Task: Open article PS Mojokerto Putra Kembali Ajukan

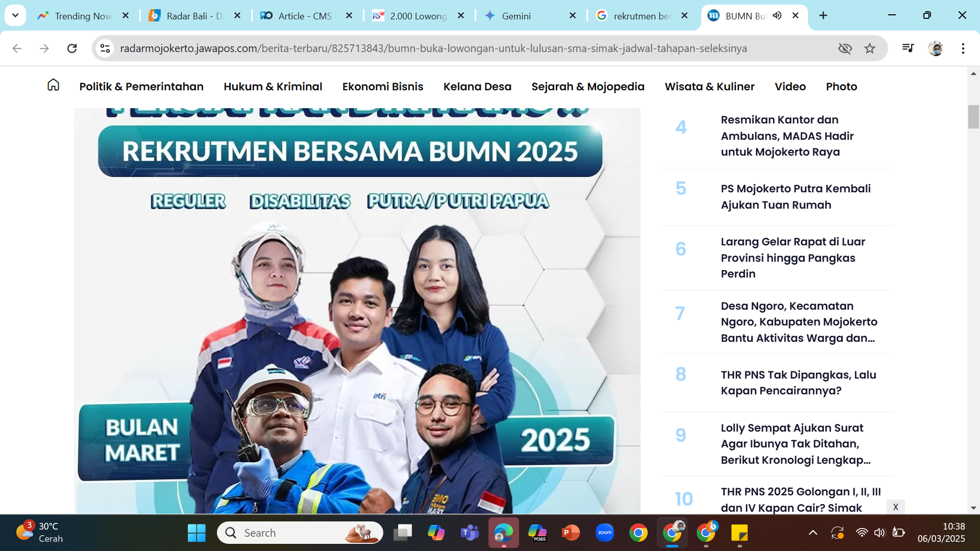Action: (796, 196)
